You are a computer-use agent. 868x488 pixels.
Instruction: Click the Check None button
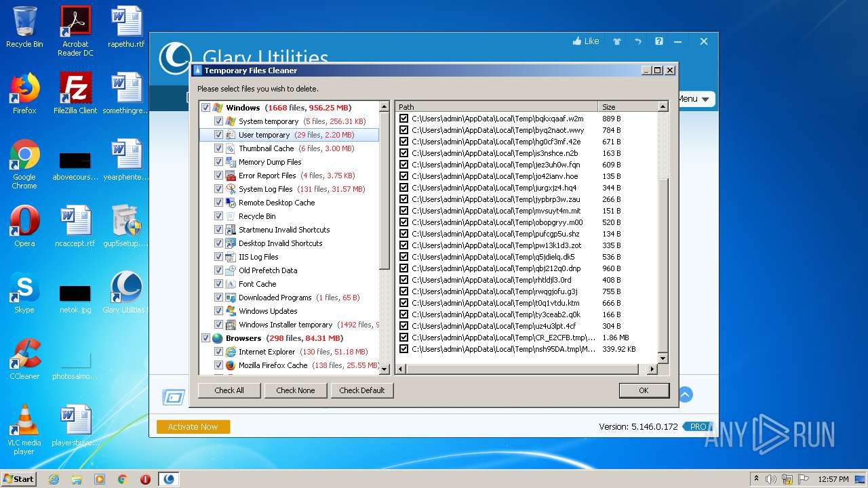296,390
